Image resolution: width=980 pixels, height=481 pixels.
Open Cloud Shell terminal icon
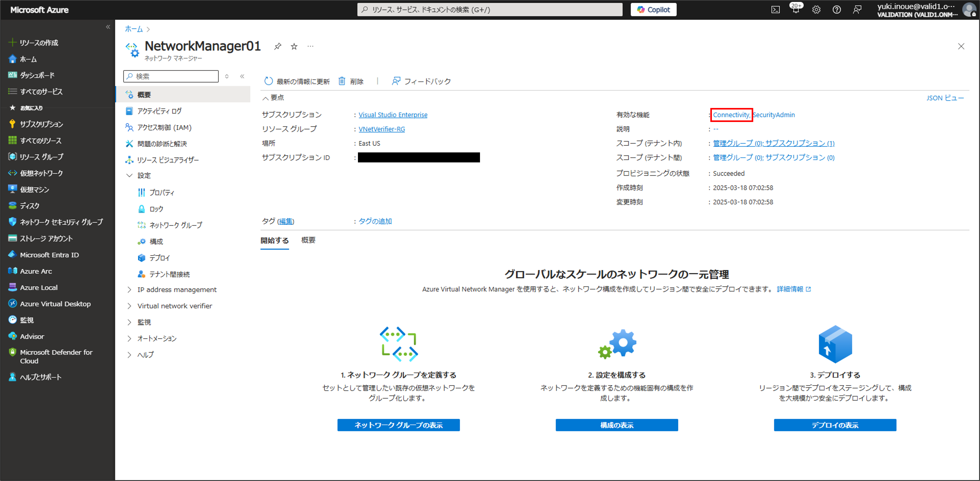[775, 10]
